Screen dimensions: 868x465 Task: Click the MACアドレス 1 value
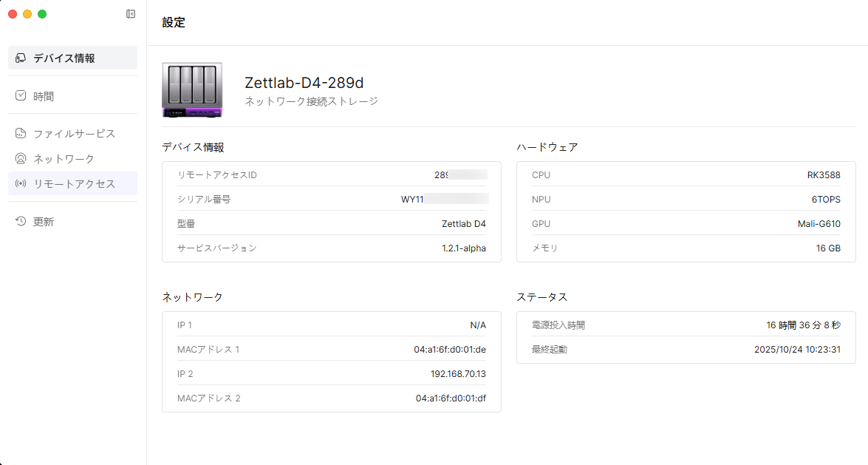449,350
